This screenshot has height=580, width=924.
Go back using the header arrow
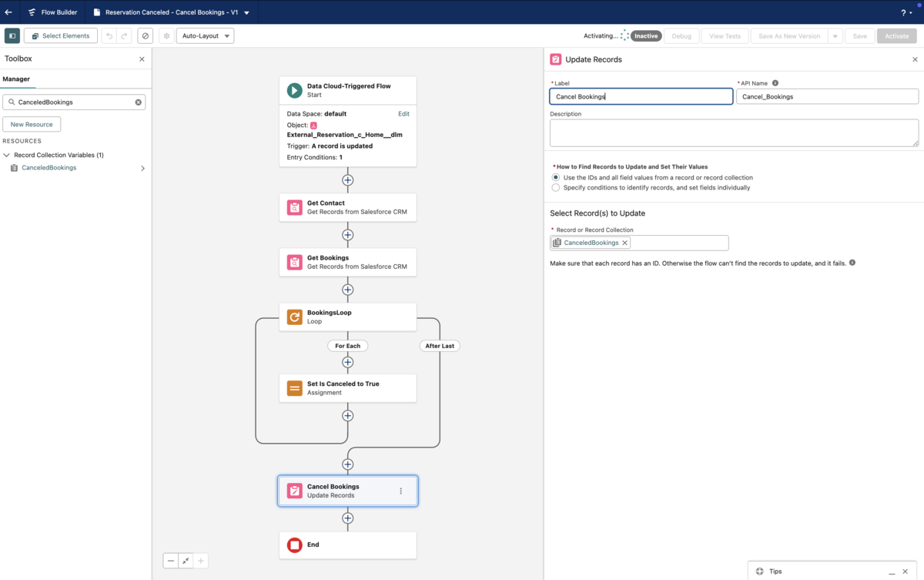[x=8, y=12]
